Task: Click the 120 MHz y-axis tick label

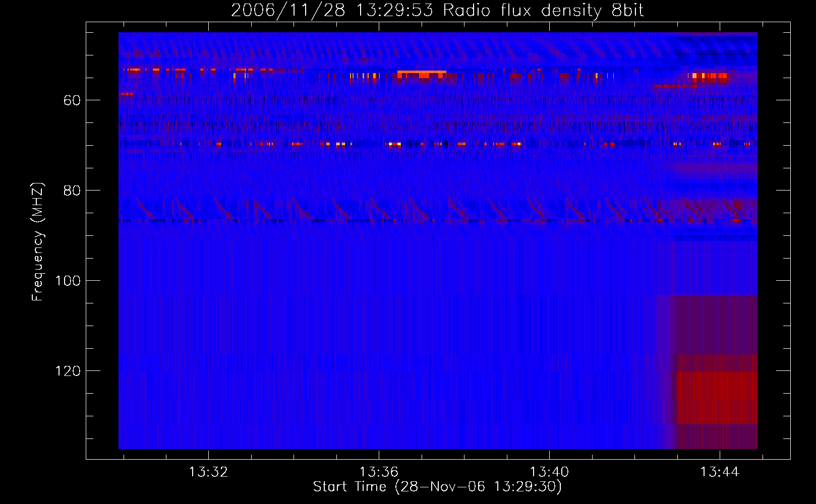Action: pos(68,371)
